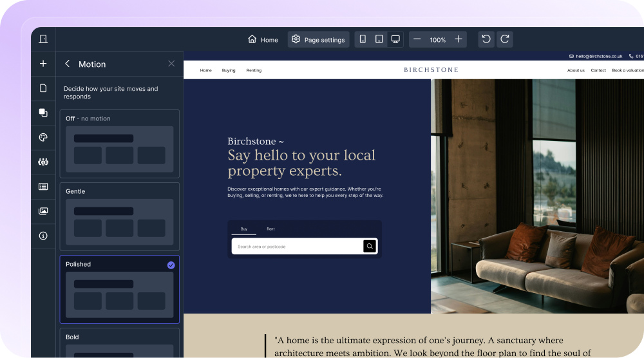Open the Pages icon in sidebar

43,88
